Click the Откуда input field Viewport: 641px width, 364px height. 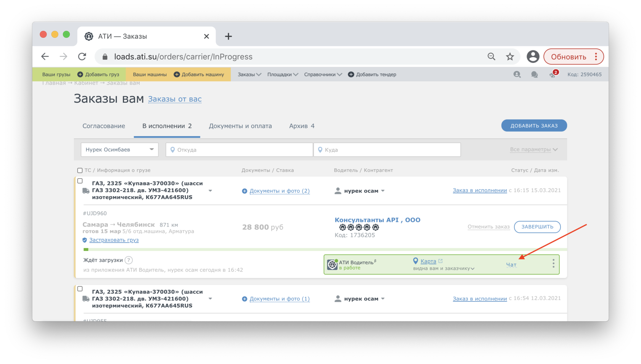pos(239,150)
